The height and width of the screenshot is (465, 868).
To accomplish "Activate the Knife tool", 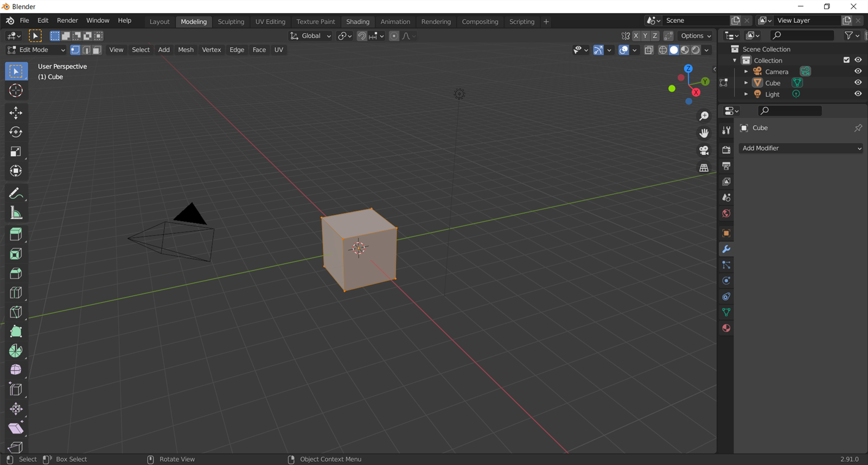I will coord(16,312).
